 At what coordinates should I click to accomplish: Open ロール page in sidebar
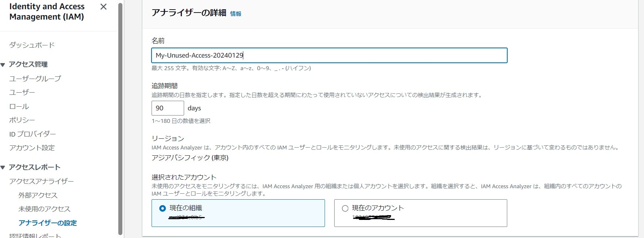19,106
